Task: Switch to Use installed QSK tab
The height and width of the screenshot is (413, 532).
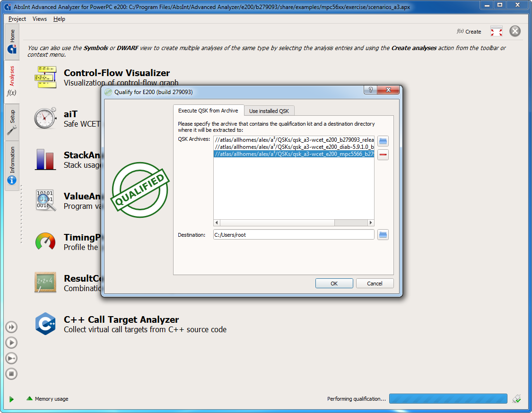Action: tap(269, 111)
